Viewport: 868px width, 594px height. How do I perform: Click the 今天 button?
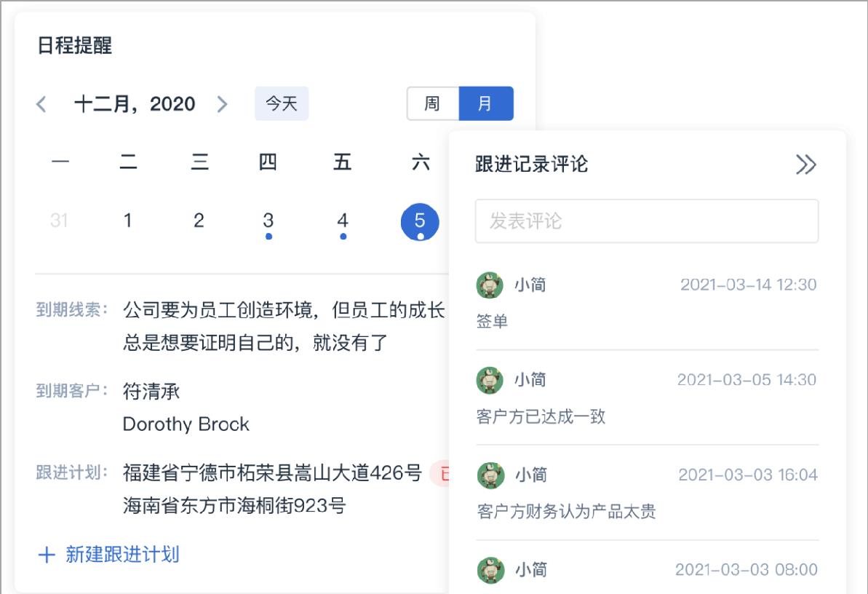click(282, 103)
